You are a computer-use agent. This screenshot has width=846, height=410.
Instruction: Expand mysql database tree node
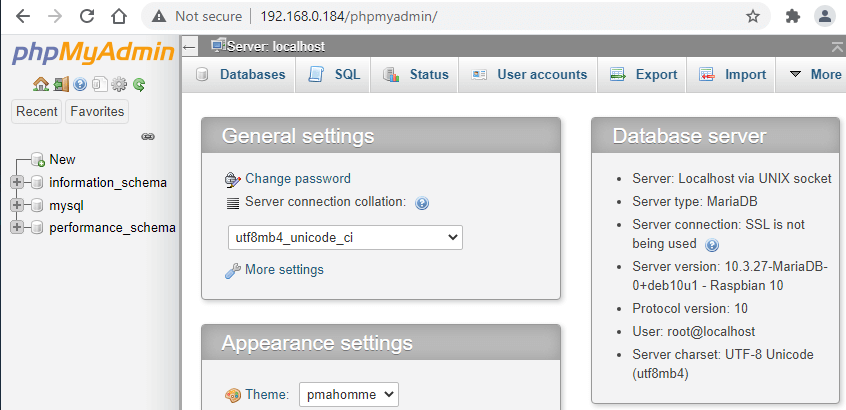coord(17,205)
